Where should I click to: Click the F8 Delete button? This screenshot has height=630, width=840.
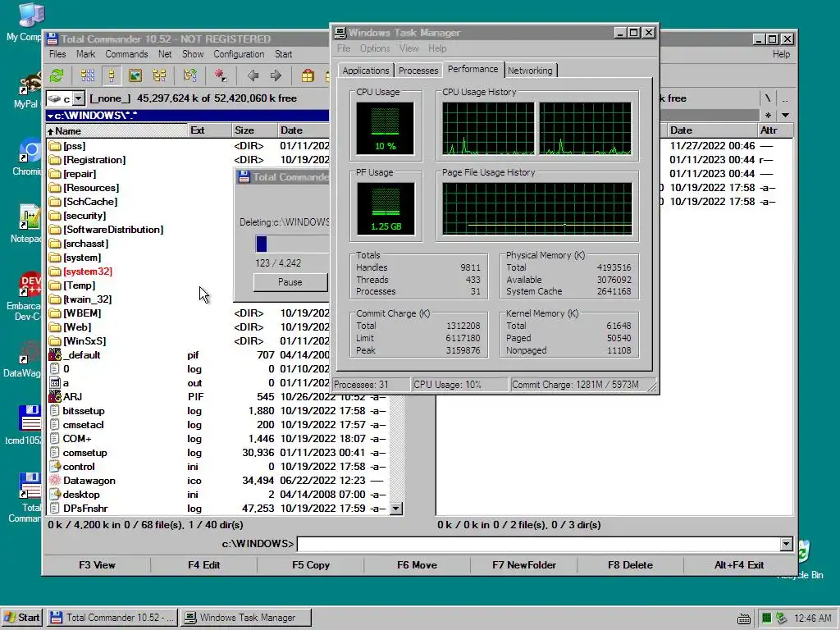[x=630, y=565]
